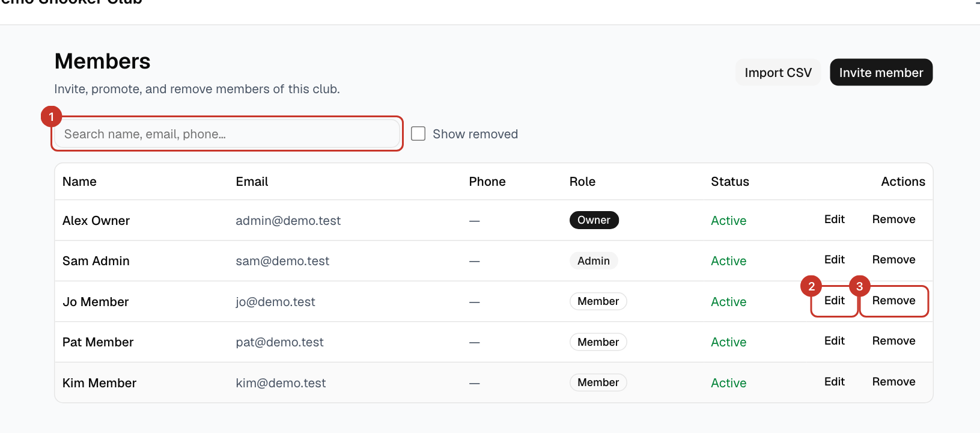980x433 pixels.
Task: Click Kim Member's Member role badge
Action: pyautogui.click(x=598, y=382)
